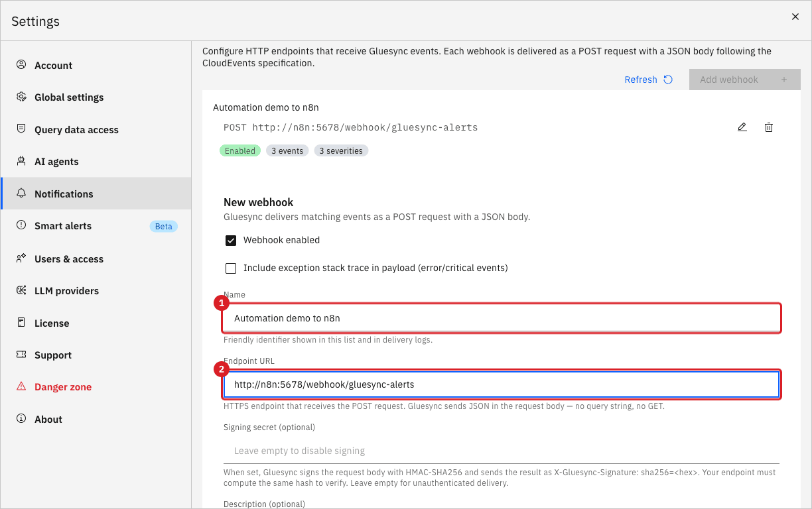Uncheck the Webhook enabled checkbox
The height and width of the screenshot is (509, 812).
(231, 241)
